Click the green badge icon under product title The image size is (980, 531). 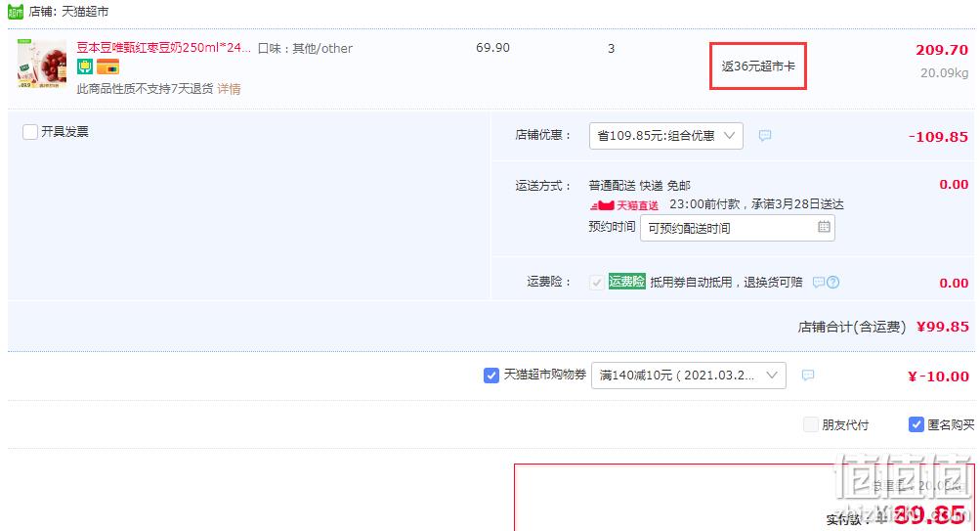click(x=85, y=66)
